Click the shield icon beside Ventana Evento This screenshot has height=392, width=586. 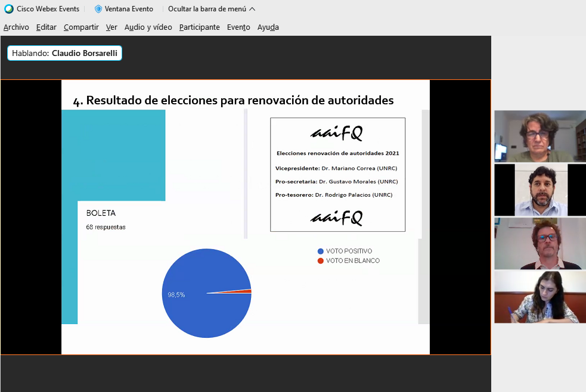pos(98,9)
